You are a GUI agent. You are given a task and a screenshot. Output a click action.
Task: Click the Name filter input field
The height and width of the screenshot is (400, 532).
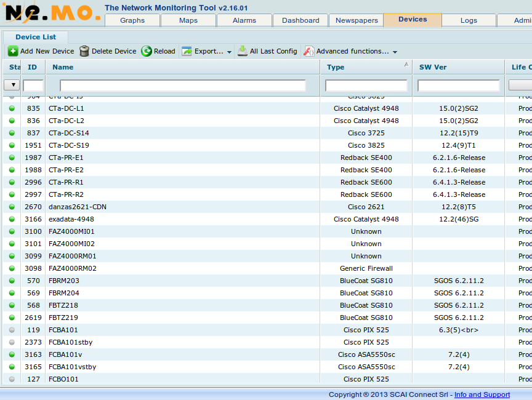coord(183,86)
